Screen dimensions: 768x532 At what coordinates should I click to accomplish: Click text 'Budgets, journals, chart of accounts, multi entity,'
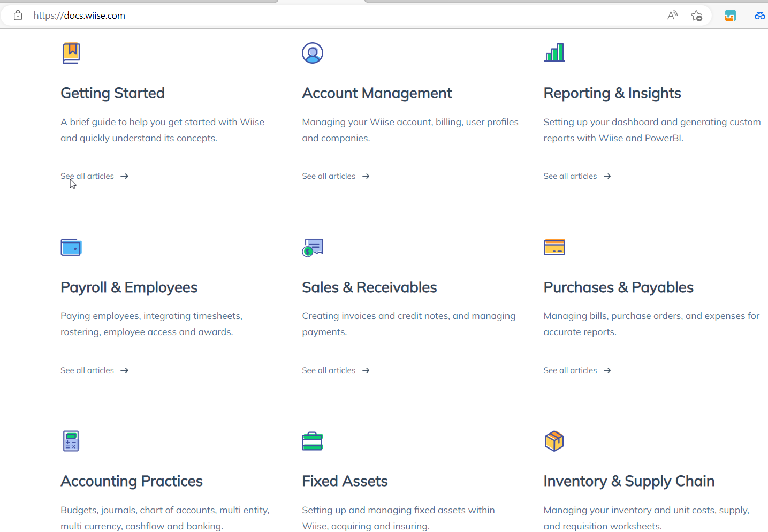click(x=165, y=510)
